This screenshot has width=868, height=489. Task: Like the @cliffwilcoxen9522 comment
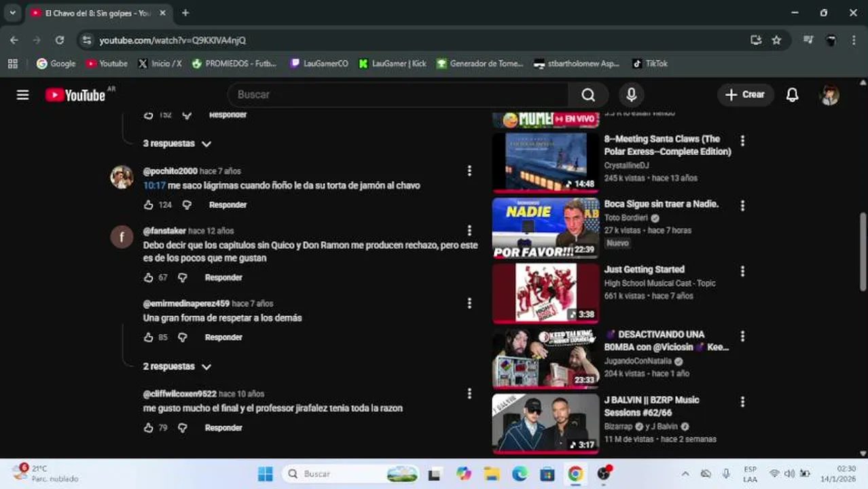click(149, 427)
